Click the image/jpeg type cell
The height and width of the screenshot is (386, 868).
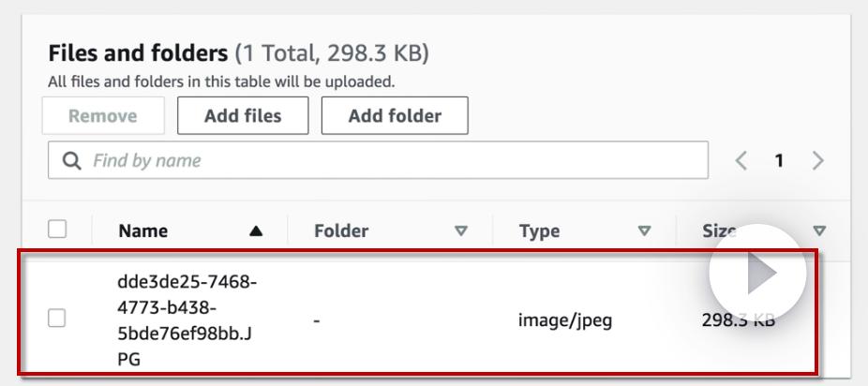click(565, 319)
